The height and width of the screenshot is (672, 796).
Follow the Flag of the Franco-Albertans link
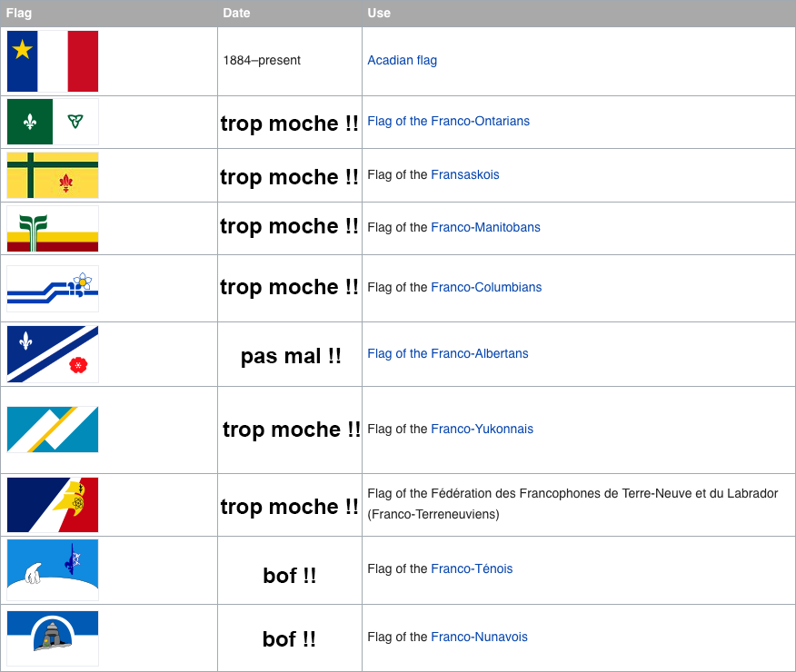448,353
